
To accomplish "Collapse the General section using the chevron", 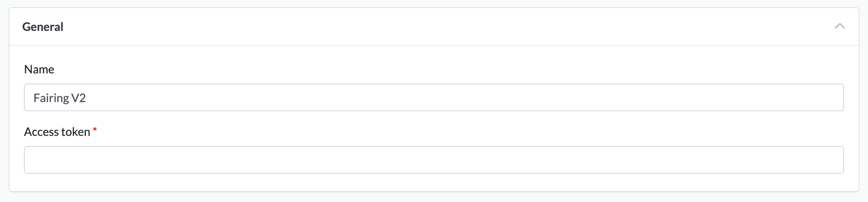I will click(839, 26).
